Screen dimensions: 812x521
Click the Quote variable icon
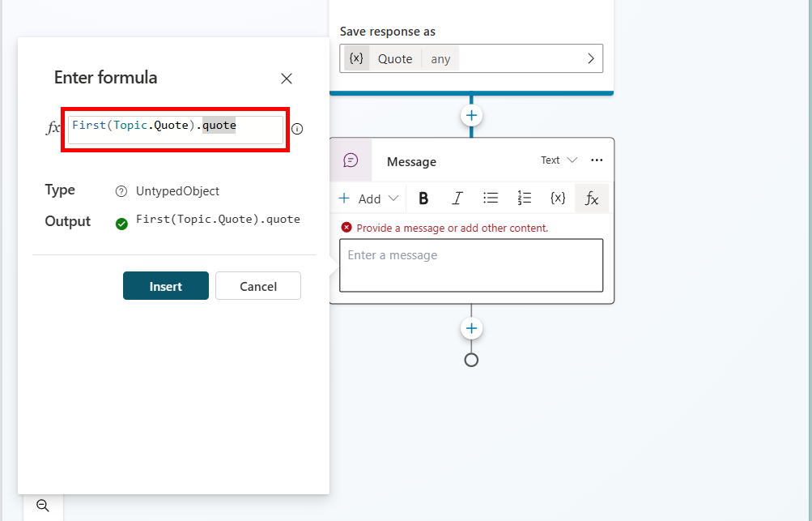click(356, 58)
